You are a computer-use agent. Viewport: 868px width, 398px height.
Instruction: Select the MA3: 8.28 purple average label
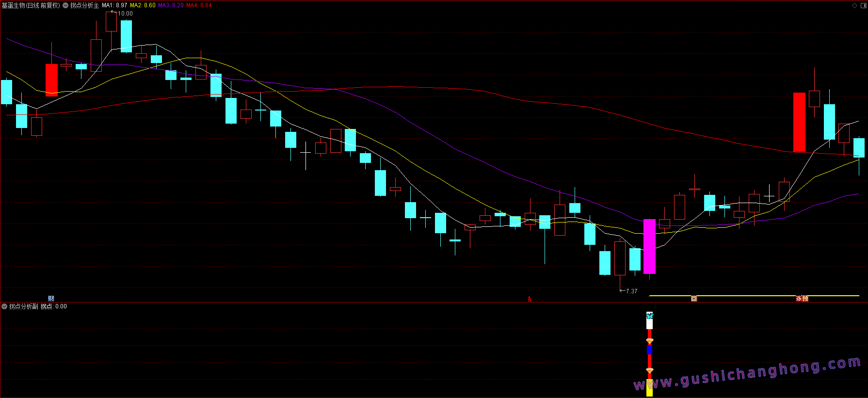coord(171,5)
